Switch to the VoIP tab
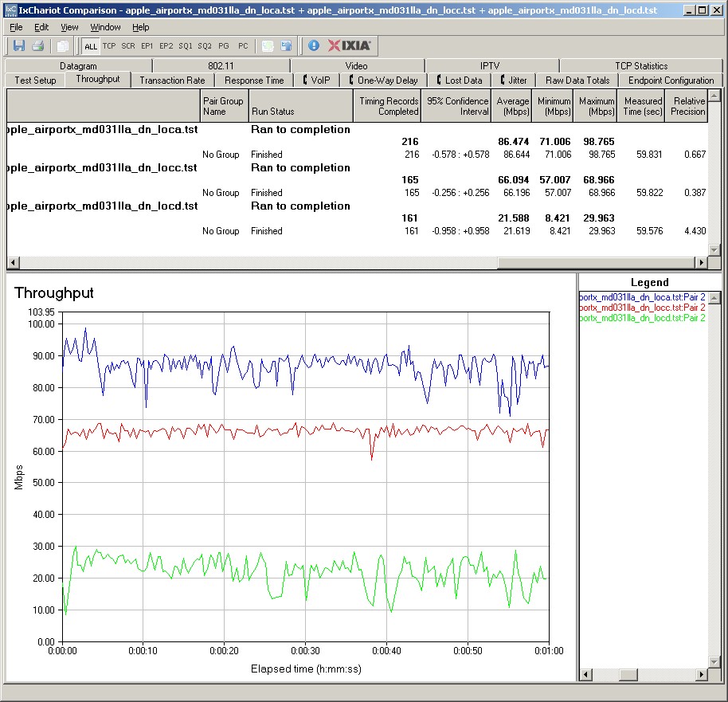This screenshot has width=728, height=702. (317, 80)
